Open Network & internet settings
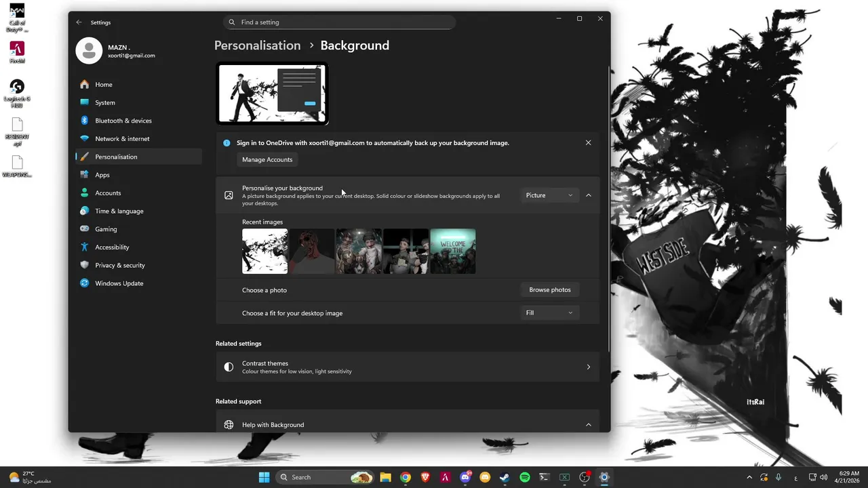This screenshot has height=488, width=868. [138, 139]
